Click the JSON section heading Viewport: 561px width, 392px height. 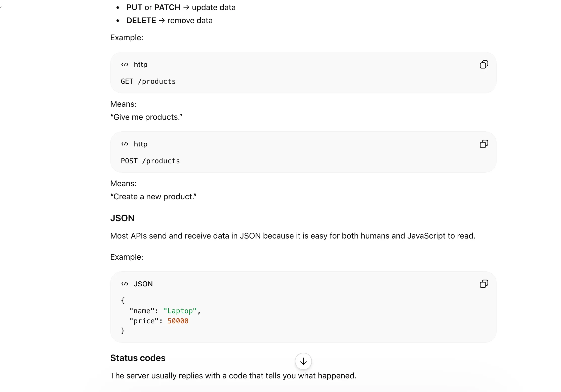122,218
